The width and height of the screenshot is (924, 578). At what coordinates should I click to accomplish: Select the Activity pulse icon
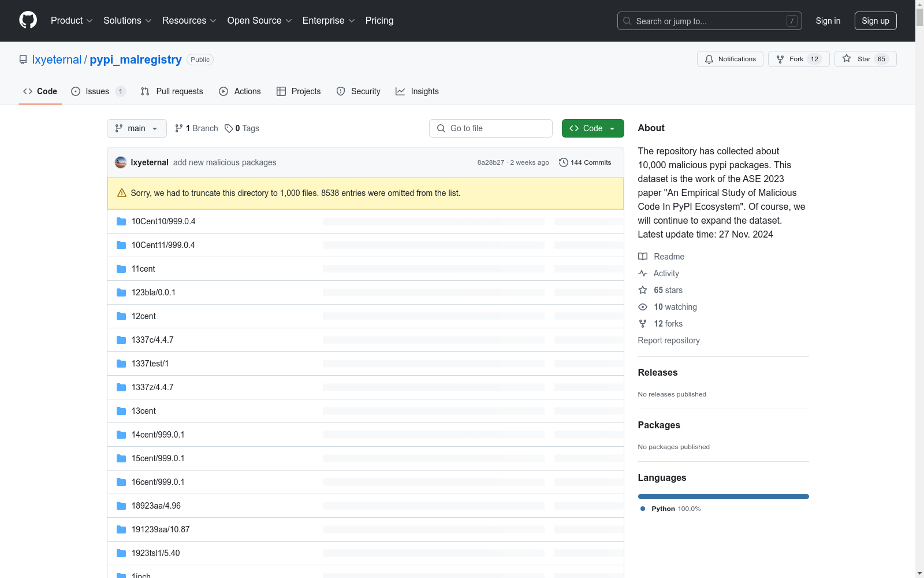pyautogui.click(x=643, y=273)
